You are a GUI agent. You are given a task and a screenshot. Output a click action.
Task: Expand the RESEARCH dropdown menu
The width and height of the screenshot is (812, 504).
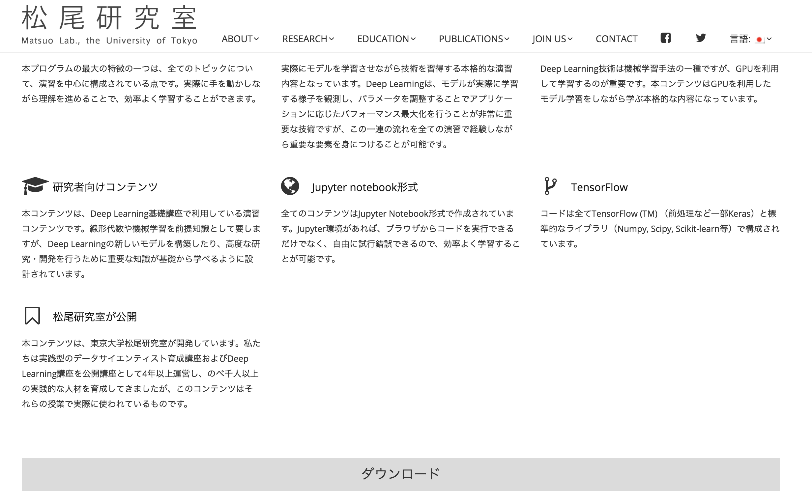308,39
